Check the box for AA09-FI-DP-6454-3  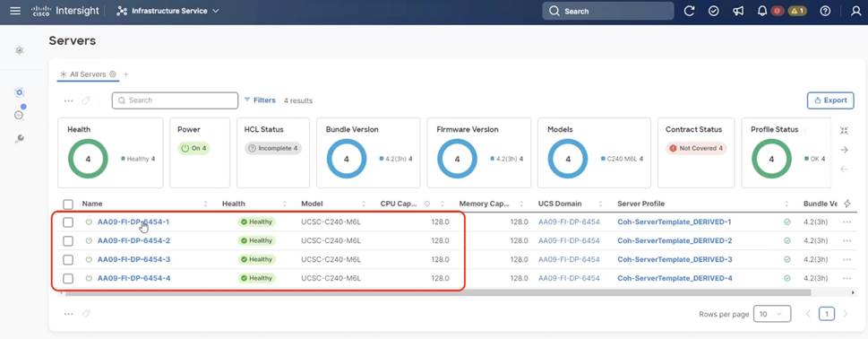(x=68, y=260)
